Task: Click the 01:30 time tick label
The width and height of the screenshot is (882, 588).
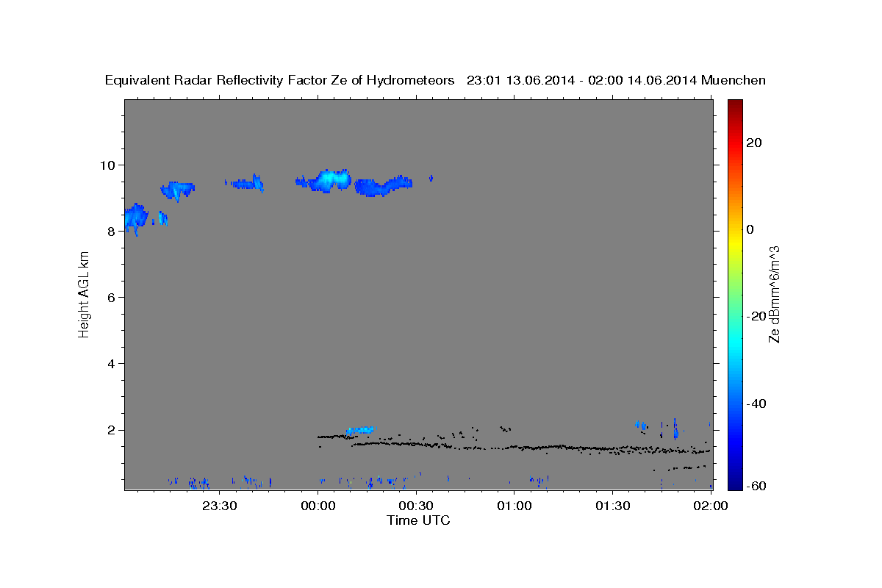Action: tap(612, 506)
